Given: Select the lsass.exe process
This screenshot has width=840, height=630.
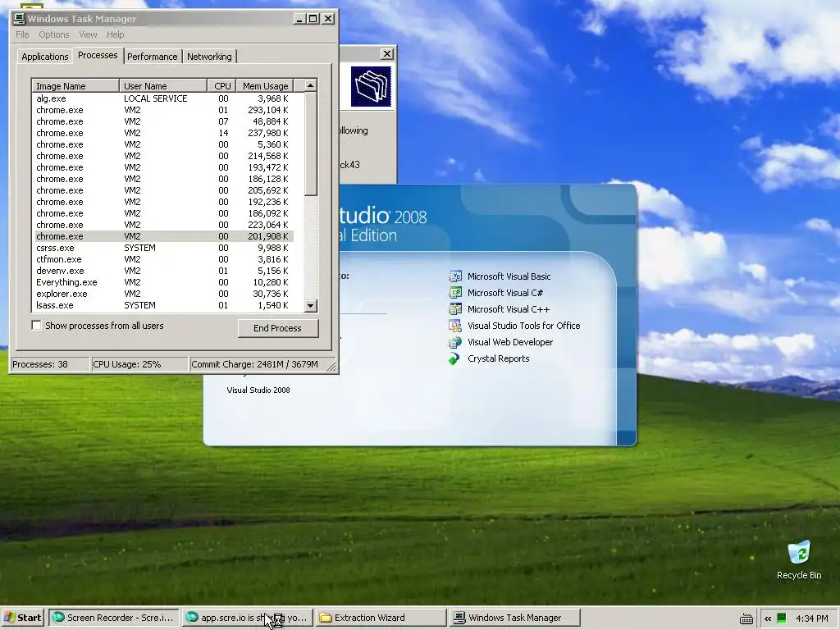Looking at the screenshot, I should [x=163, y=305].
